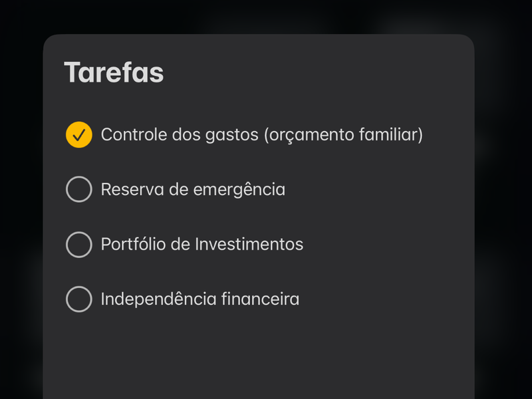Mark Reserva de emergência as done
Screen dimensions: 532x399
tap(79, 190)
